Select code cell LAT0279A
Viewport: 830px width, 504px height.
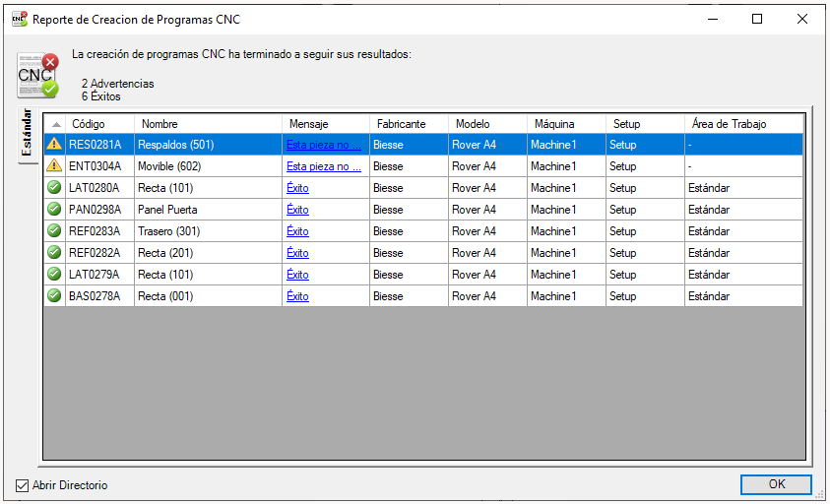click(x=100, y=275)
